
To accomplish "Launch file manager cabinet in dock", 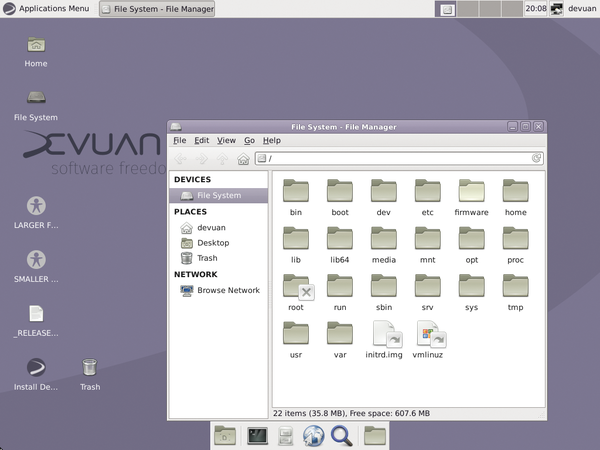I will click(x=285, y=435).
